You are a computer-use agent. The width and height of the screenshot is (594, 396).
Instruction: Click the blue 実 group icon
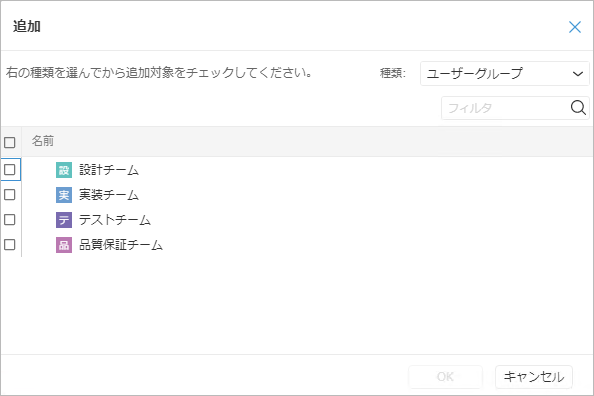click(x=64, y=195)
